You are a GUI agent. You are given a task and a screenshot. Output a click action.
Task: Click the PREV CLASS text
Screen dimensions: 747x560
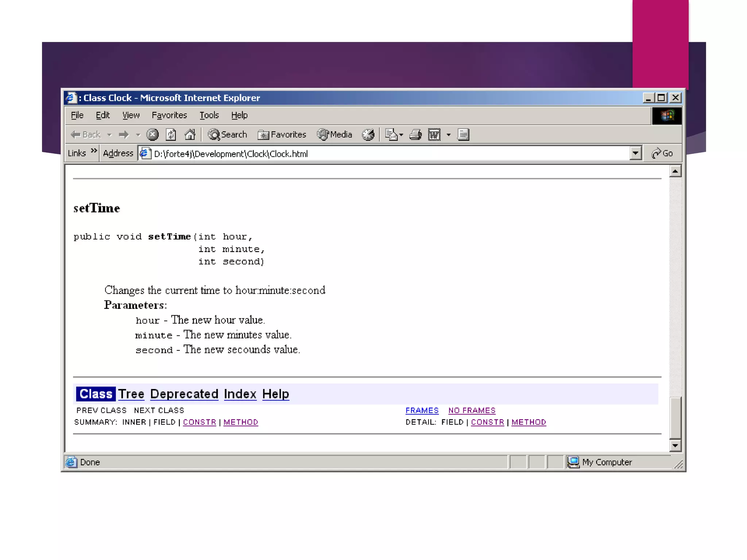(x=101, y=411)
